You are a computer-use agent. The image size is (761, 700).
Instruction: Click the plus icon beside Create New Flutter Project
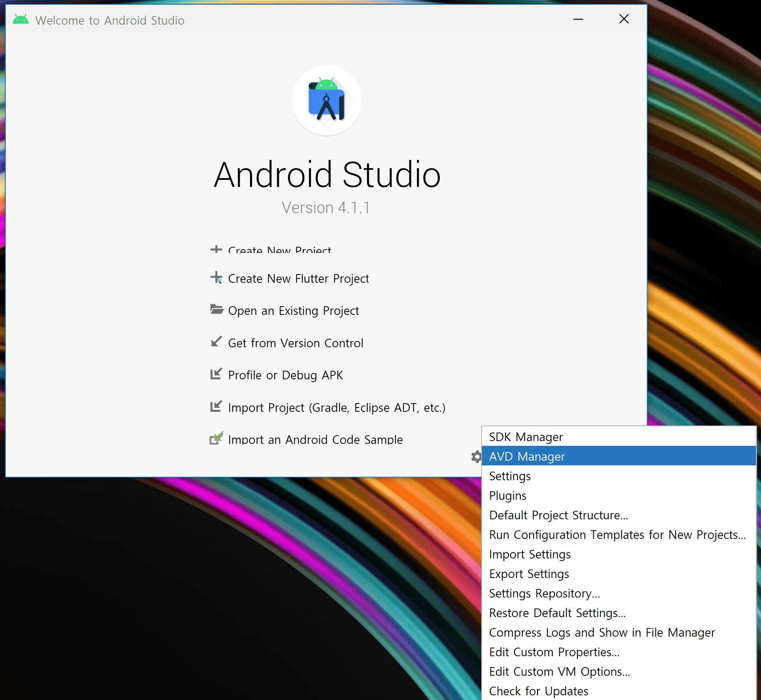(216, 278)
